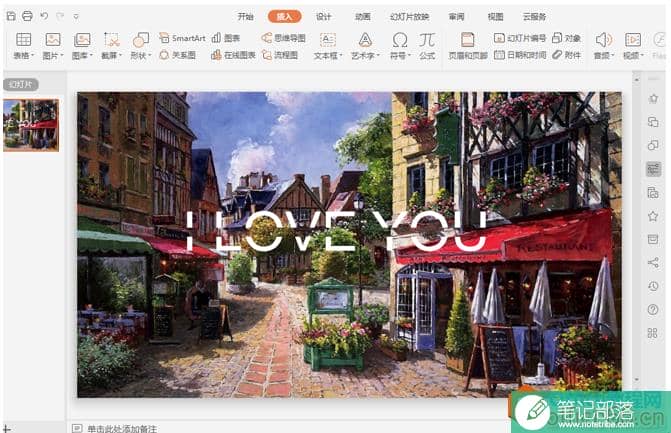Open the 动画 animation tab
Image resolution: width=671 pixels, height=433 pixels.
click(362, 17)
